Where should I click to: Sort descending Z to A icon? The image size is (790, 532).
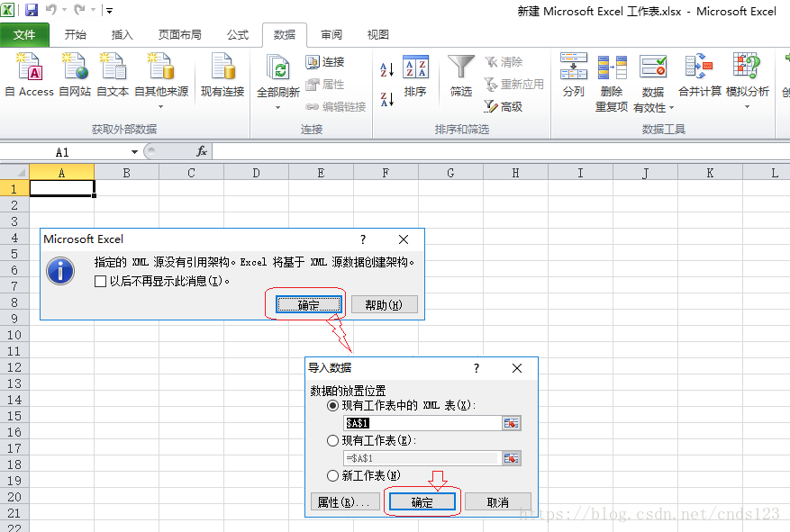point(386,99)
